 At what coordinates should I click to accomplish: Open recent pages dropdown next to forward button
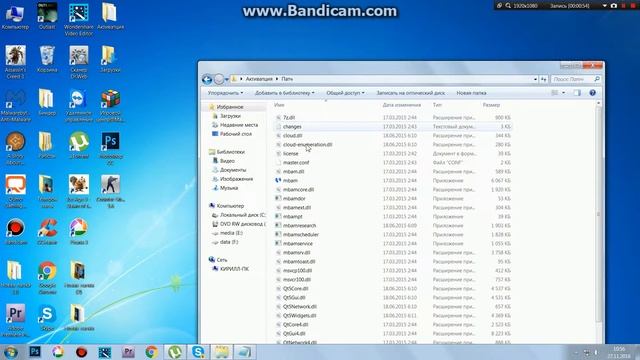227,79
